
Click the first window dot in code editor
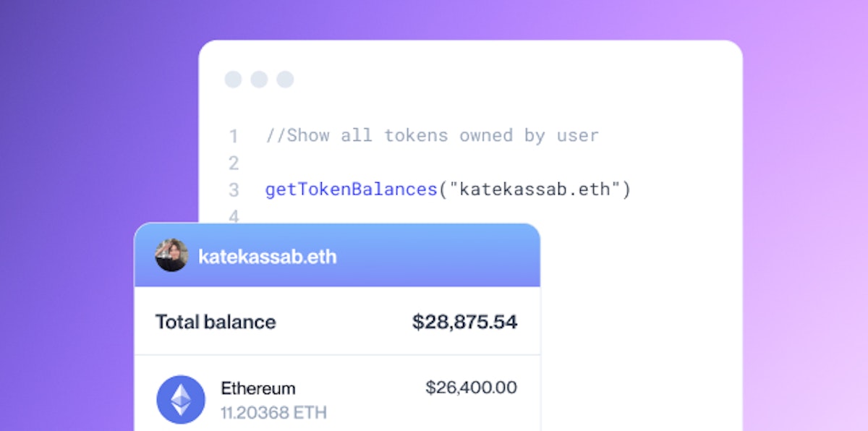(233, 80)
